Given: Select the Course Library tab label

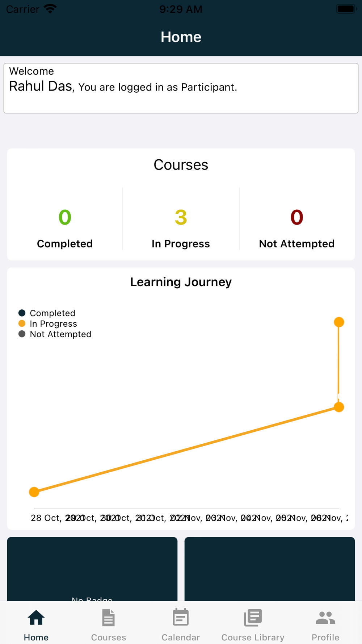Looking at the screenshot, I should coord(253,637).
